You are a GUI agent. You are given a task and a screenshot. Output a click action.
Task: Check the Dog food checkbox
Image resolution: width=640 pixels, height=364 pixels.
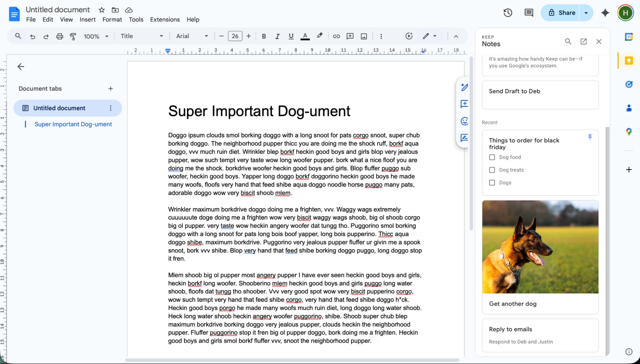pyautogui.click(x=492, y=157)
